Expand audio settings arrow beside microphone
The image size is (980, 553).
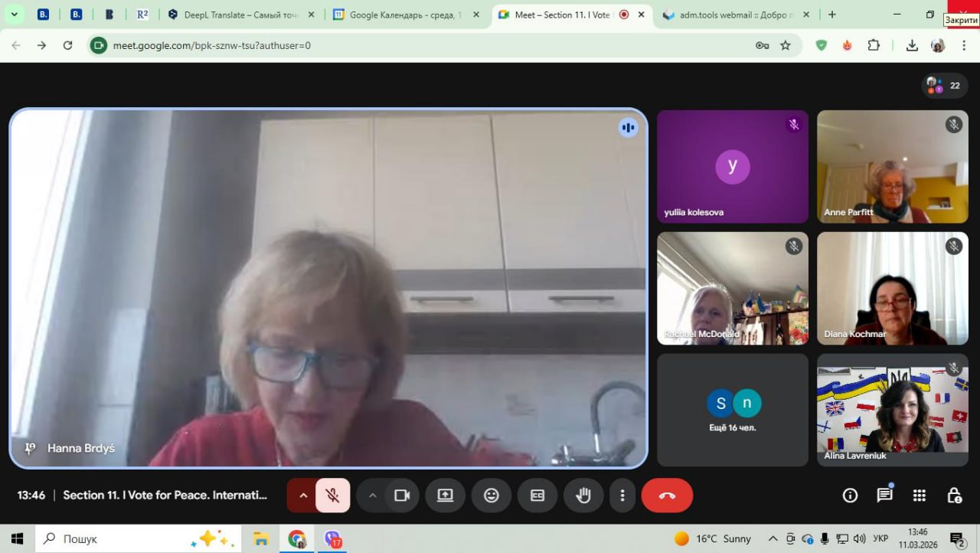pyautogui.click(x=303, y=496)
